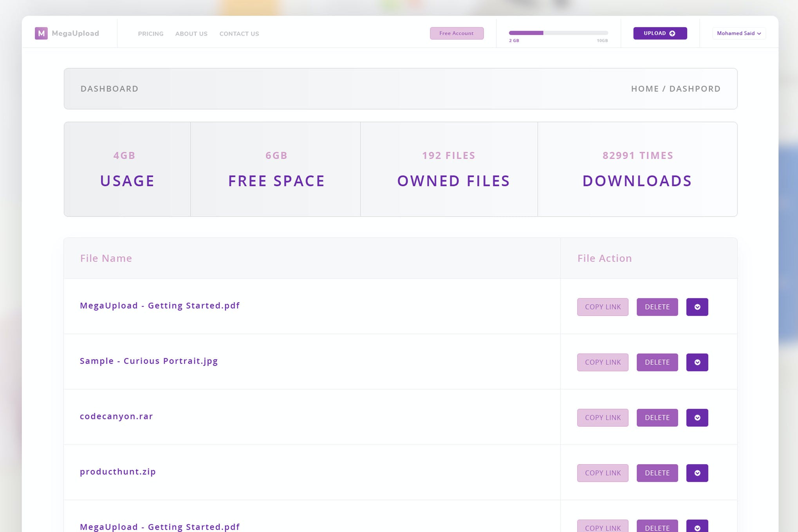Open the Pricing menu item
This screenshot has height=532, width=798.
tap(151, 34)
